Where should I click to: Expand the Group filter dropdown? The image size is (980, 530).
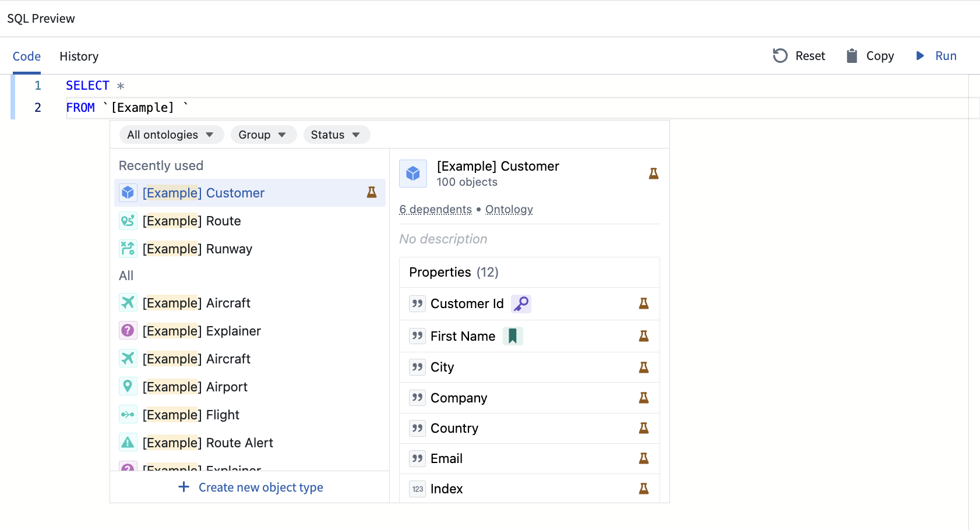(263, 135)
